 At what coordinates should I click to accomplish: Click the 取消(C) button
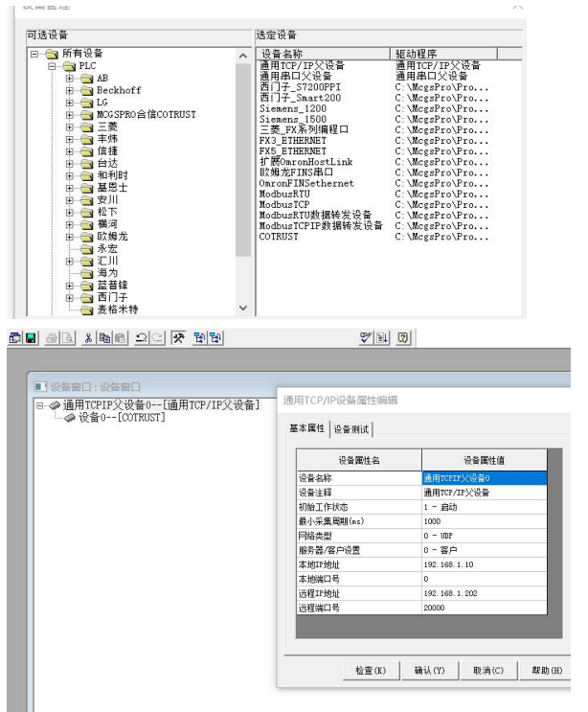pos(488,670)
